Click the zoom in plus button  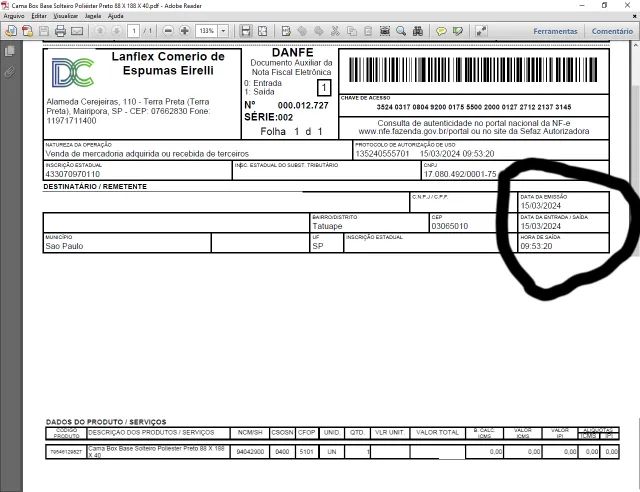point(185,32)
